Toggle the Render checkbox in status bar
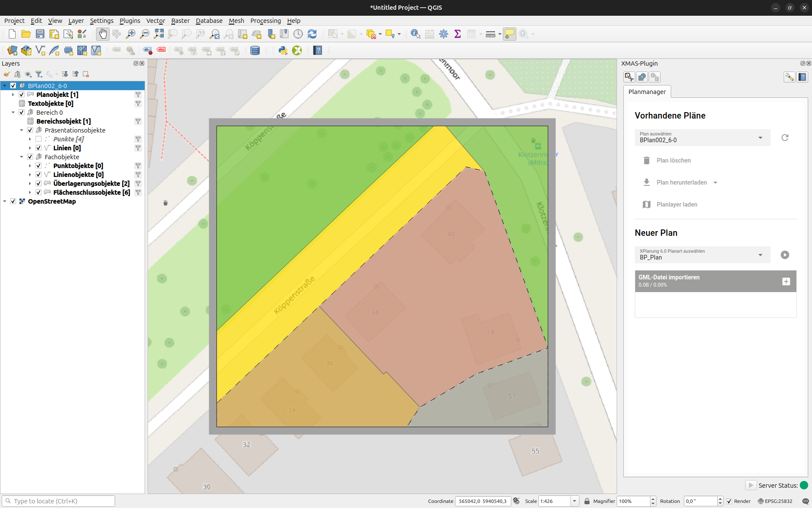812x508 pixels. click(729, 501)
